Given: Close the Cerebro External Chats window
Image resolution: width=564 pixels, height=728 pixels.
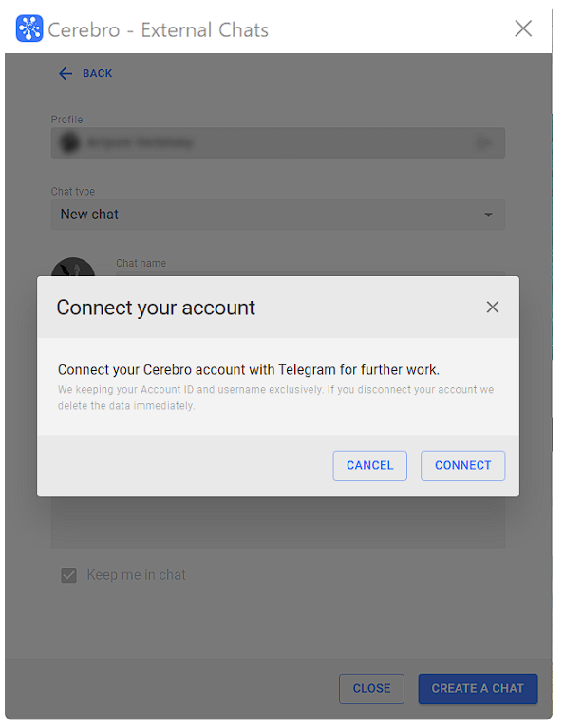Looking at the screenshot, I should tap(523, 28).
